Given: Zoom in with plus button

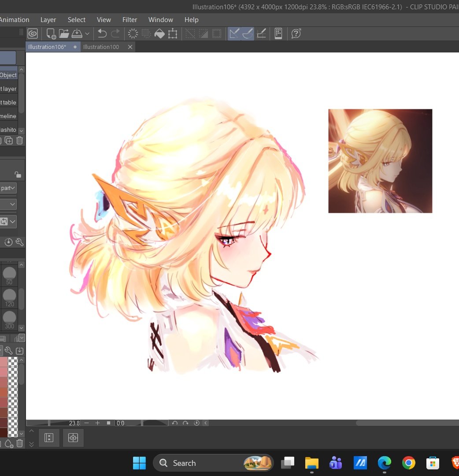Looking at the screenshot, I should pos(97,423).
